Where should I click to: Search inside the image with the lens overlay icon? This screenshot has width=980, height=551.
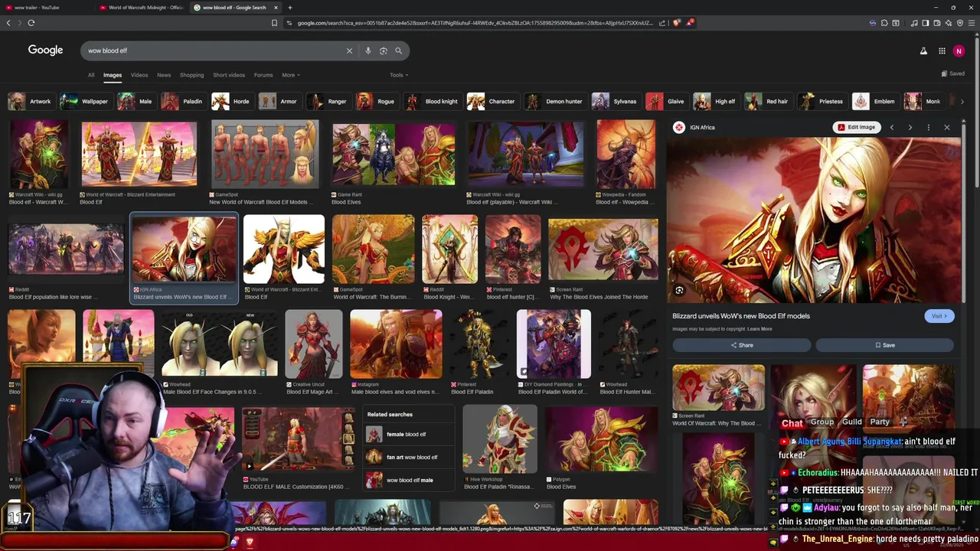(679, 290)
